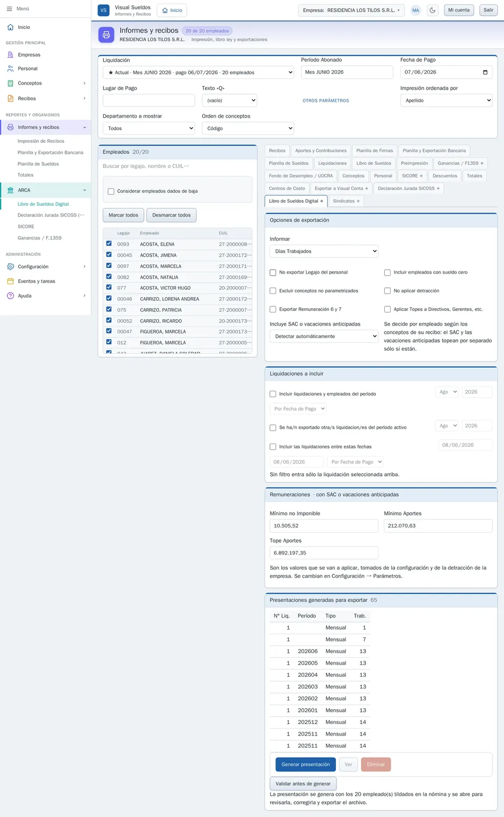504x817 pixels.
Task: Open the hamburger Menú icon
Action: pyautogui.click(x=9, y=9)
